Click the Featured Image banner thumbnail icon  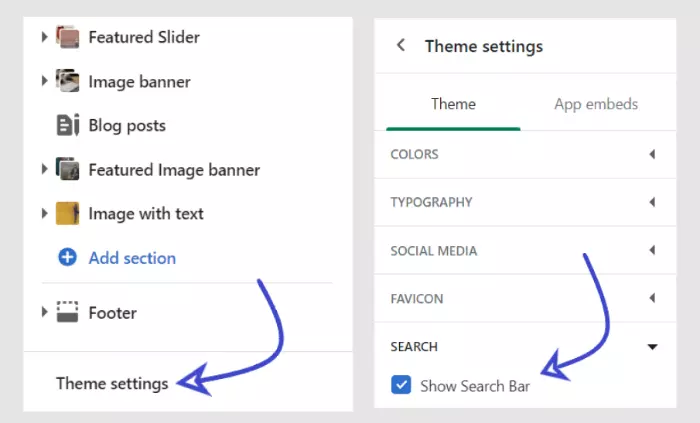point(67,169)
